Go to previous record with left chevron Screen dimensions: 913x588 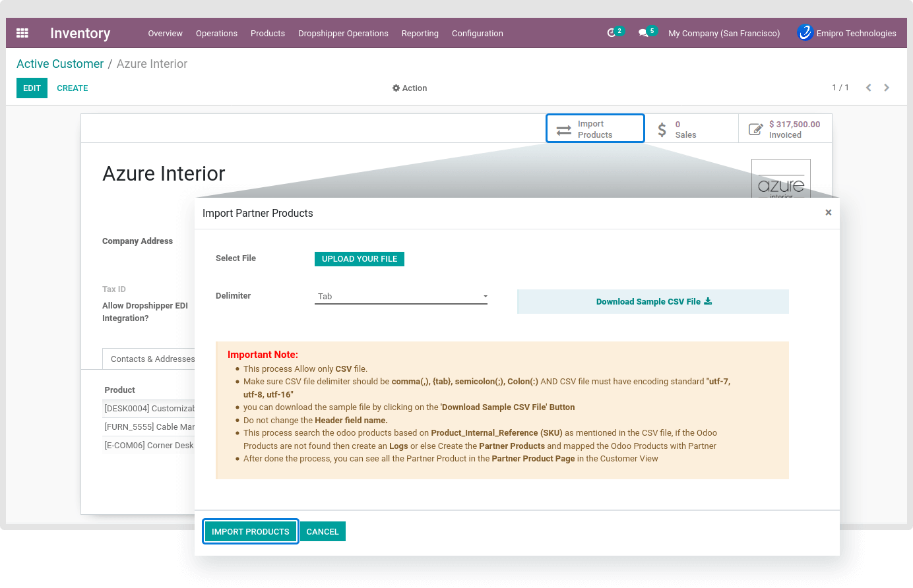[869, 88]
